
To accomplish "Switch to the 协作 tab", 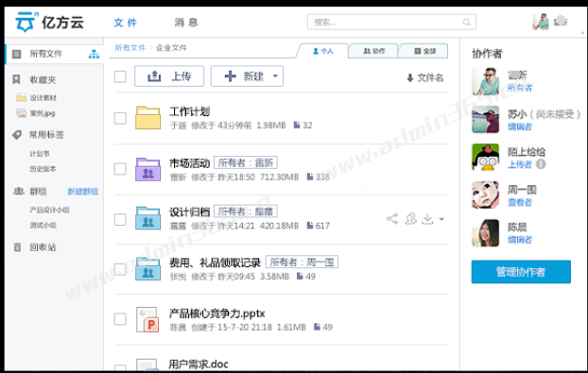I will 373,51.
